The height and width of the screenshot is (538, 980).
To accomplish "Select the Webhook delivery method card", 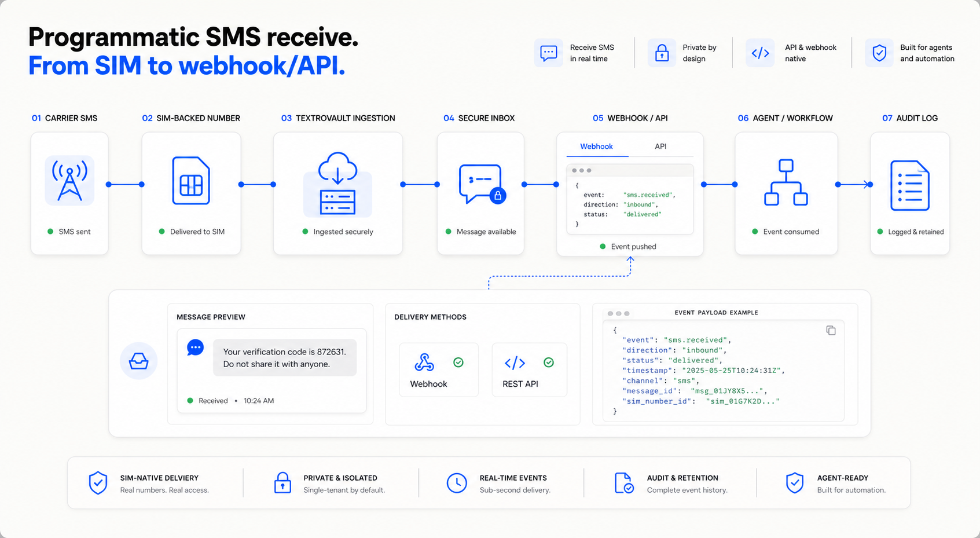I will (x=439, y=369).
